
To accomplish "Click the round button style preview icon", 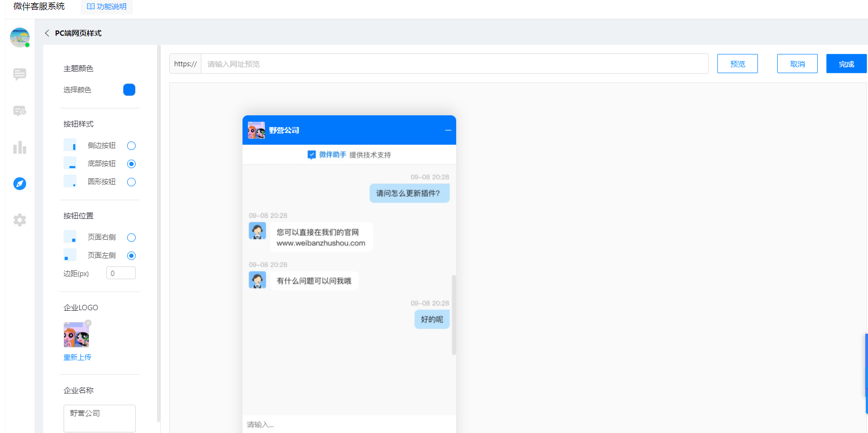I will click(70, 182).
